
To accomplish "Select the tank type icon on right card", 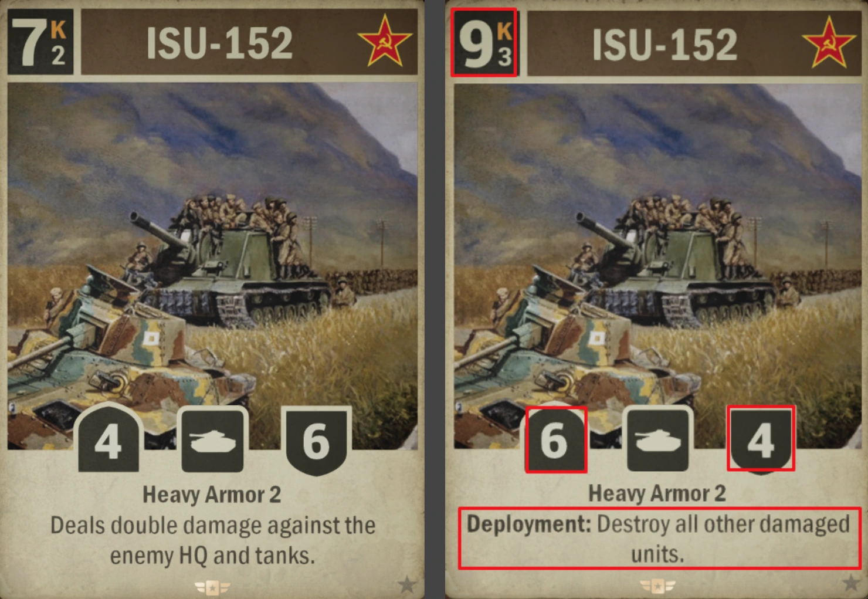I will coord(658,440).
